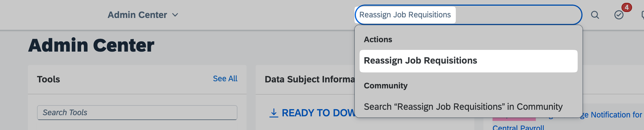Click the Community section header in suggestions
Screen dimensions: 644x130
tap(385, 86)
